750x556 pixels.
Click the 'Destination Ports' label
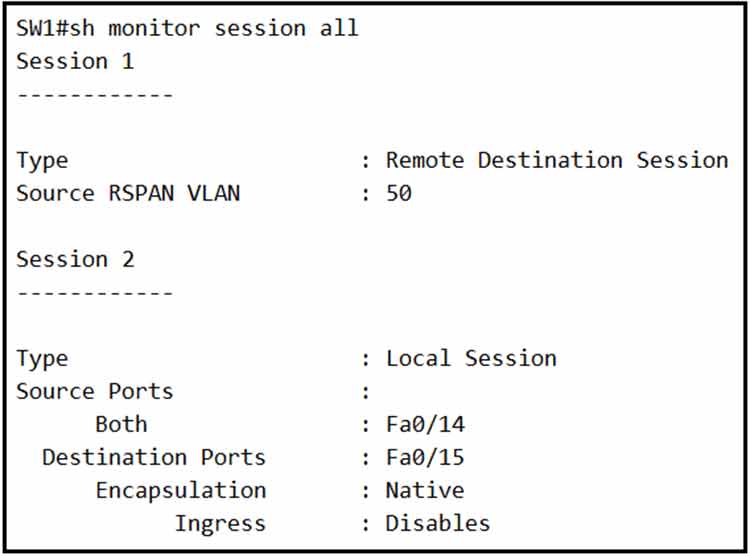[x=154, y=457]
